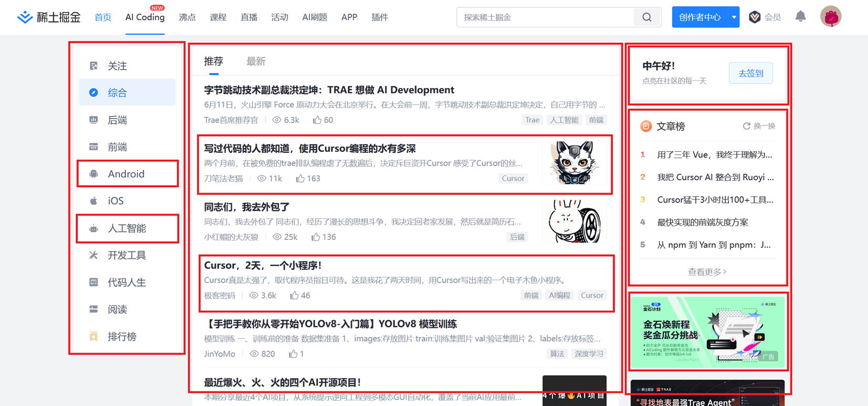868x406 pixels.
Task: Open article Cursor，2天，一个小程序
Action: point(262,266)
